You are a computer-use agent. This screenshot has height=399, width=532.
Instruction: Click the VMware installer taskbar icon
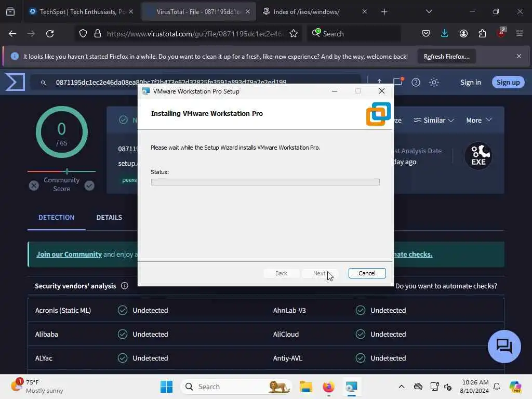pyautogui.click(x=352, y=387)
